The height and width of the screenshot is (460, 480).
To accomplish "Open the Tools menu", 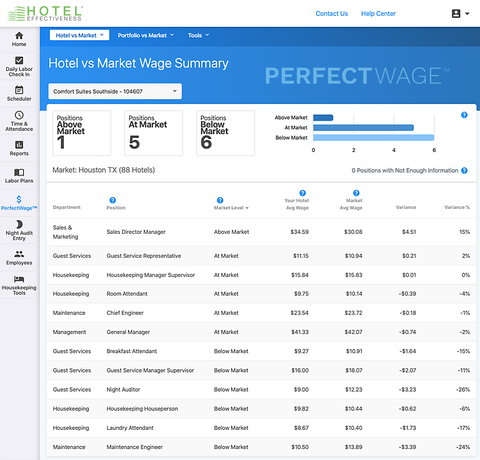I will coord(198,35).
